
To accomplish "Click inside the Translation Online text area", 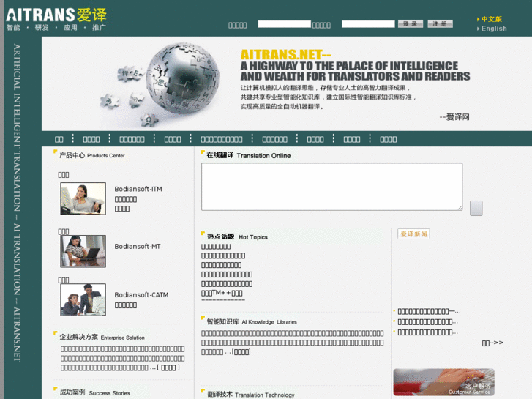I will tap(331, 187).
